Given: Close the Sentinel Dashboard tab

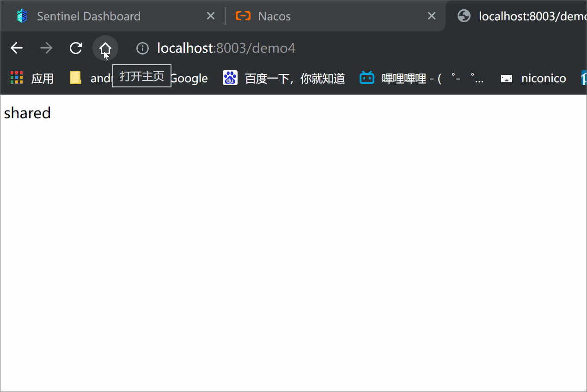Looking at the screenshot, I should (x=210, y=16).
